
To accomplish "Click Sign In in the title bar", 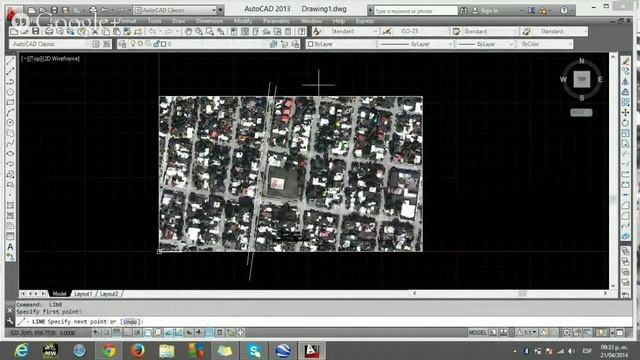I will (489, 11).
